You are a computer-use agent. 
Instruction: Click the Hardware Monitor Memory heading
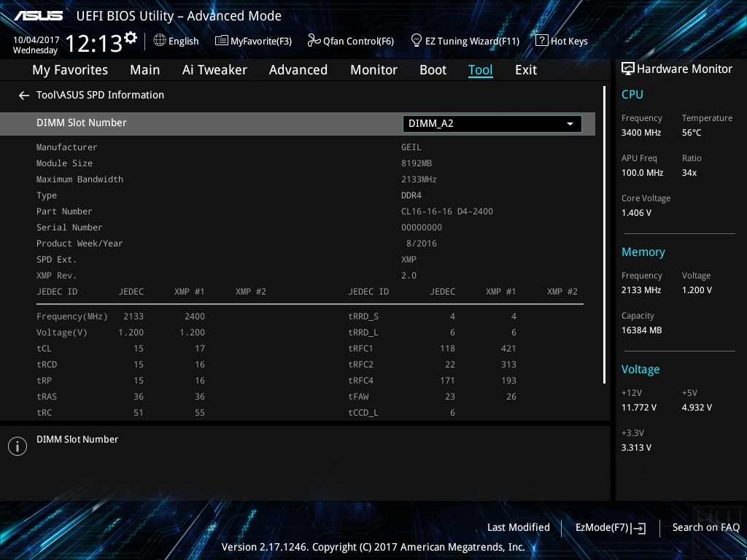643,252
